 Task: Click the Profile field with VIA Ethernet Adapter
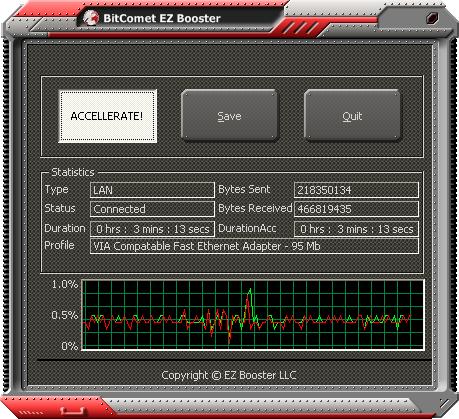click(254, 246)
